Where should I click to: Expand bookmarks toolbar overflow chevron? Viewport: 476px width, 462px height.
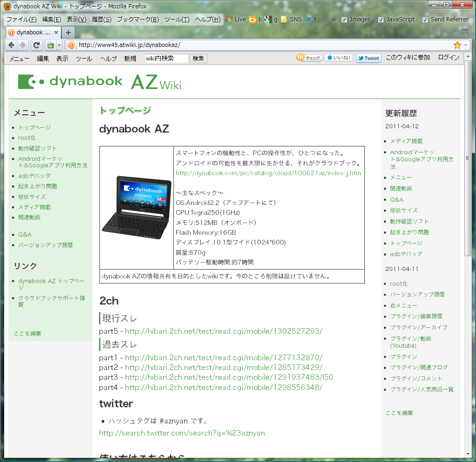pyautogui.click(x=334, y=20)
